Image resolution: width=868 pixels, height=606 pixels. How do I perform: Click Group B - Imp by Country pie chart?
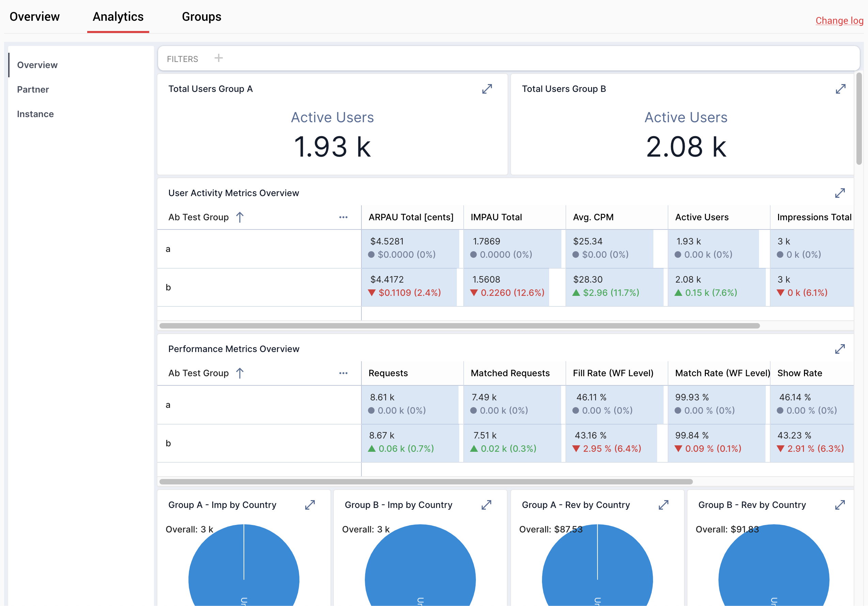click(420, 565)
